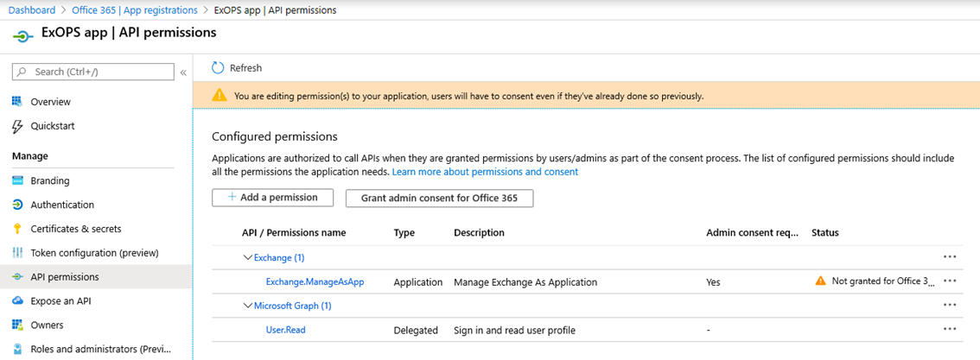
Task: Click Grant admin consent for Office 365
Action: [x=439, y=198]
